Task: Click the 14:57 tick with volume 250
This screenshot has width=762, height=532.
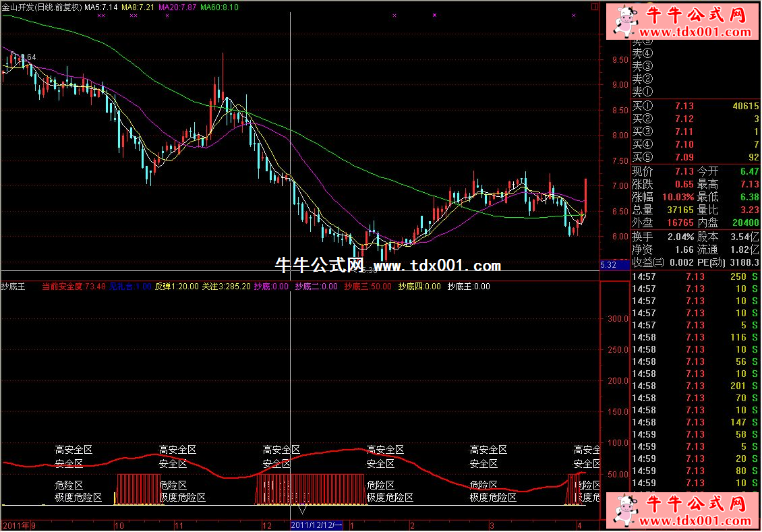Action: click(x=695, y=277)
